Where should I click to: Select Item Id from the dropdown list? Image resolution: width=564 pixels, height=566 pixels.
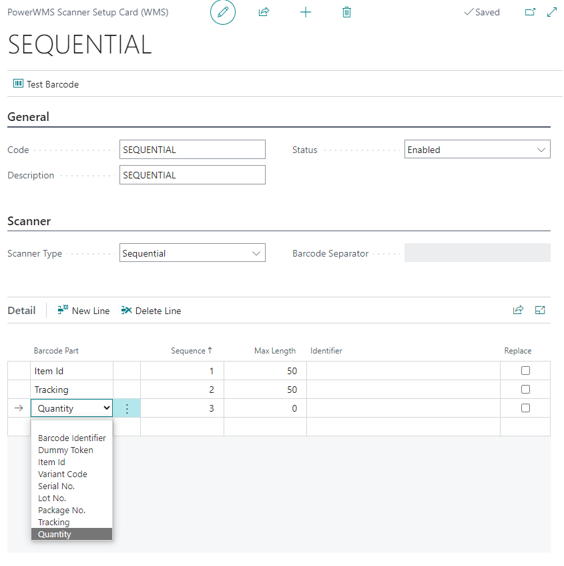point(71,462)
